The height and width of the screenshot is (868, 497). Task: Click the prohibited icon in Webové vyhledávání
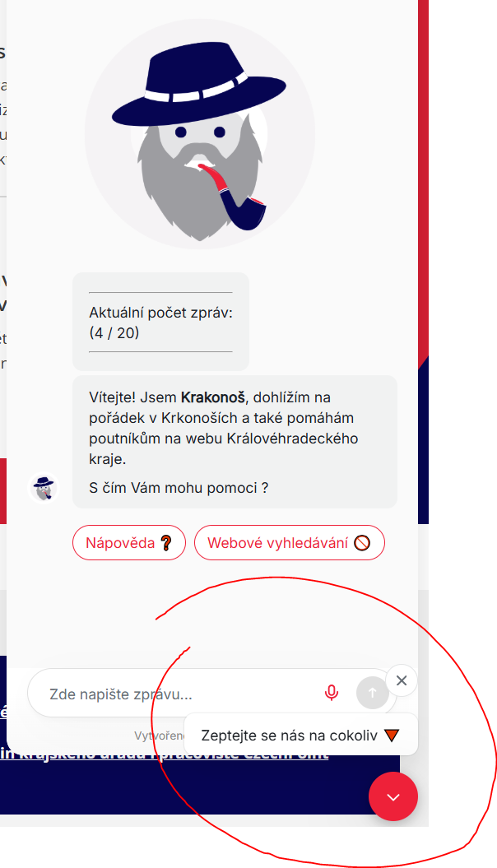pyautogui.click(x=362, y=543)
